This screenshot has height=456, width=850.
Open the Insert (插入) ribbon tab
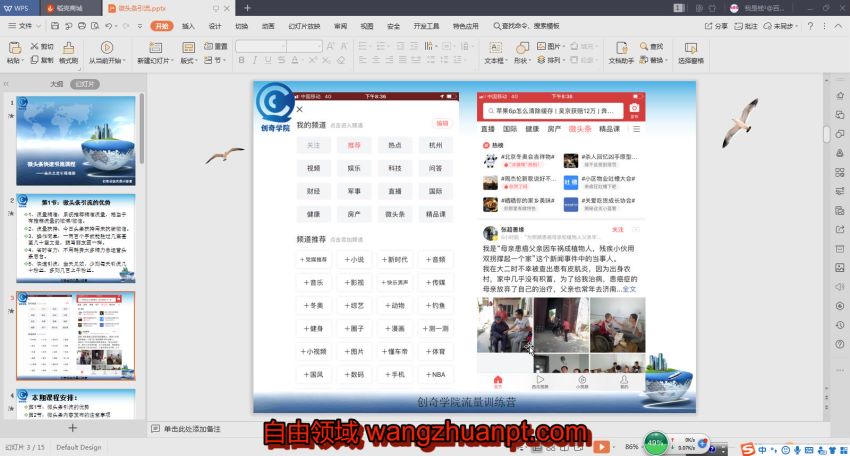click(188, 25)
